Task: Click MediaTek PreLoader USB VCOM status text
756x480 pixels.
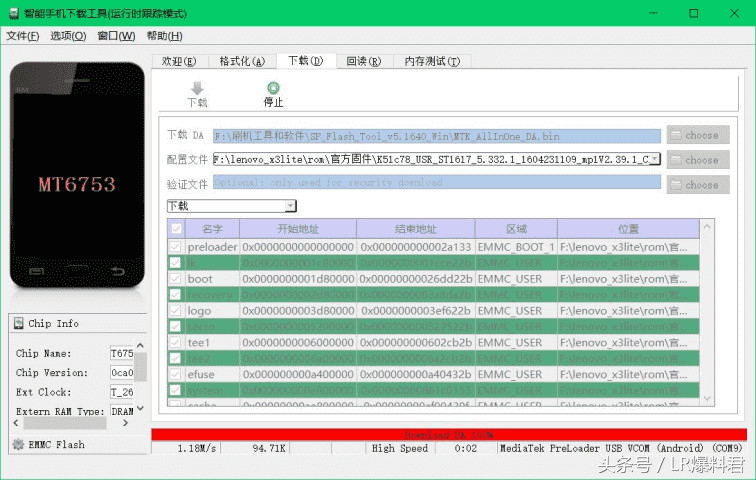Action: click(x=621, y=448)
